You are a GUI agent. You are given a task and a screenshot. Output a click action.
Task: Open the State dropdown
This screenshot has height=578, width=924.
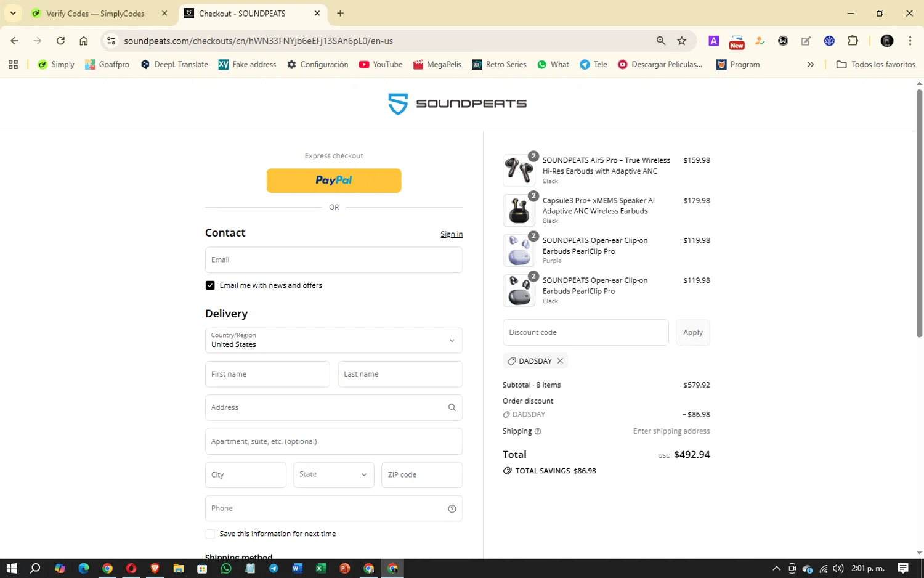333,474
